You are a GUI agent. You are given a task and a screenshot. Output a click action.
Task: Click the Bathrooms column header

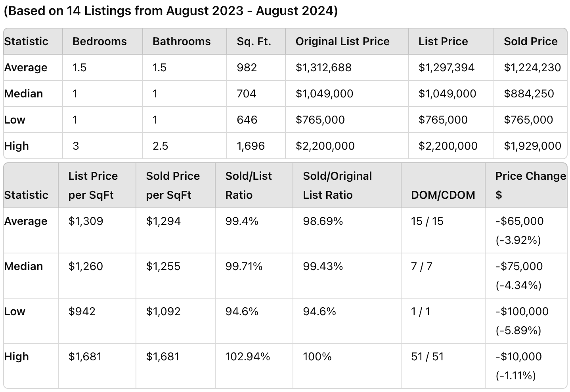(182, 41)
